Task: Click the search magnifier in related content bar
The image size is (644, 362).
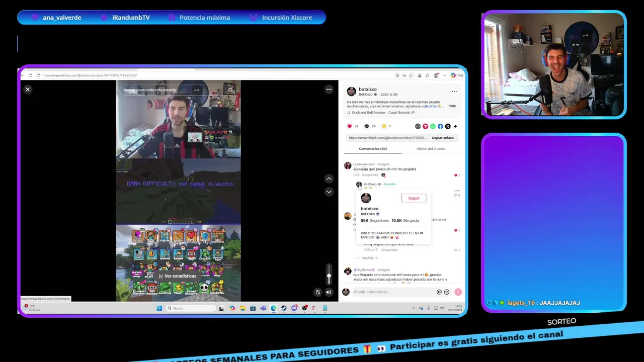Action: tap(231, 90)
